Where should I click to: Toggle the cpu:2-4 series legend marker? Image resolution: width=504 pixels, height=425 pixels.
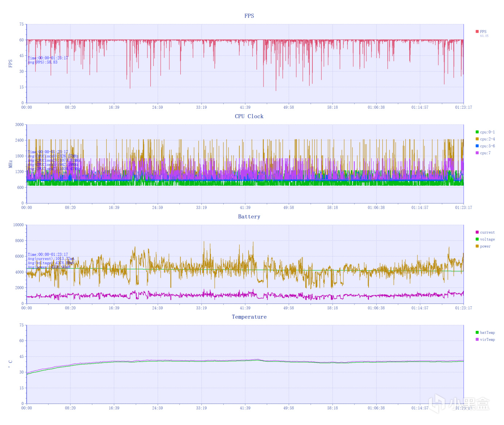477,139
